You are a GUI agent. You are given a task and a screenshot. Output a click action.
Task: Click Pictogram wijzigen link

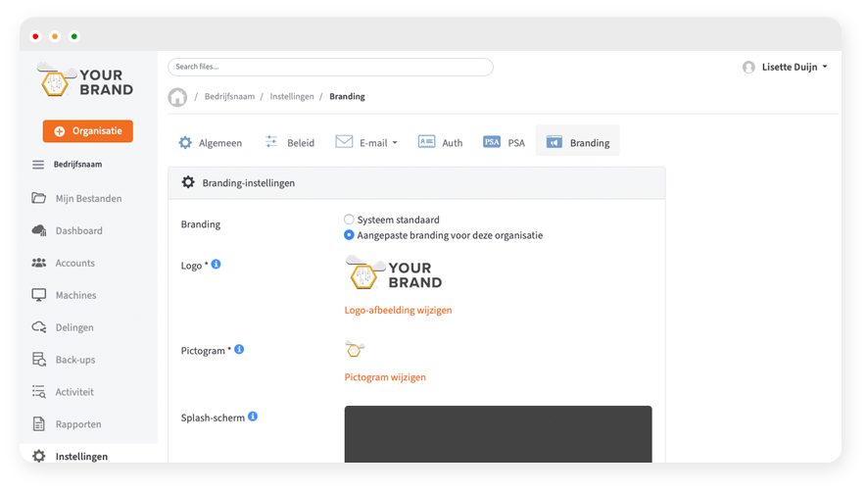click(x=385, y=377)
